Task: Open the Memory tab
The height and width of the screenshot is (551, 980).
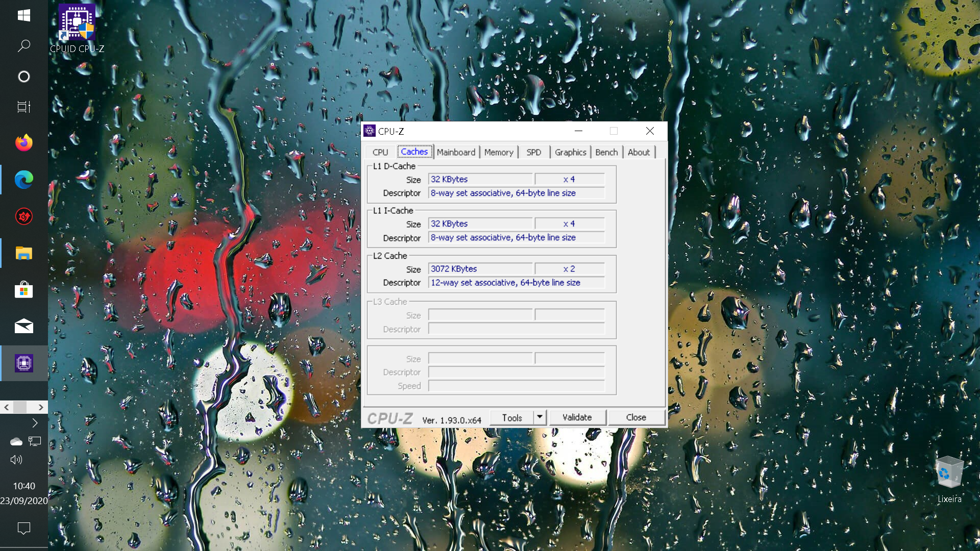Action: [499, 152]
